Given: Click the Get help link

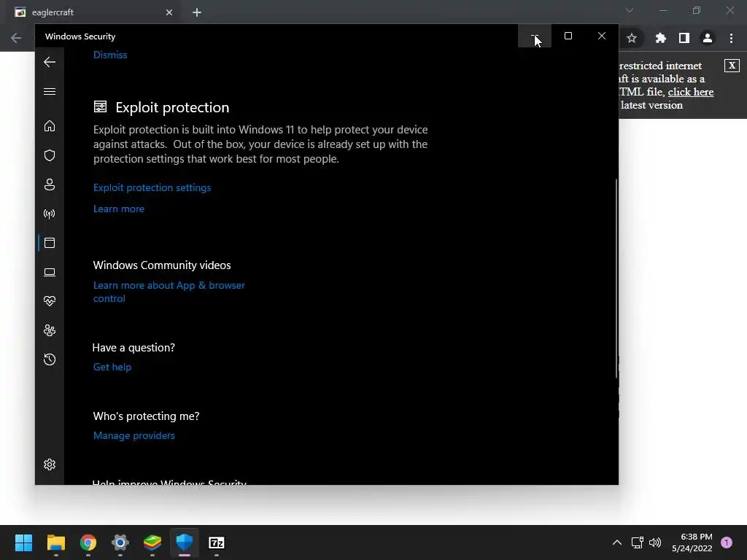Looking at the screenshot, I should pyautogui.click(x=112, y=367).
